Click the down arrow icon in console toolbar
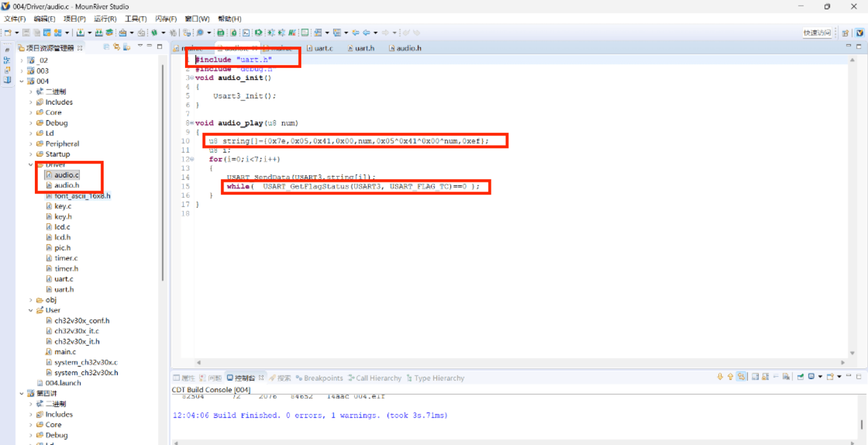 [x=720, y=377]
